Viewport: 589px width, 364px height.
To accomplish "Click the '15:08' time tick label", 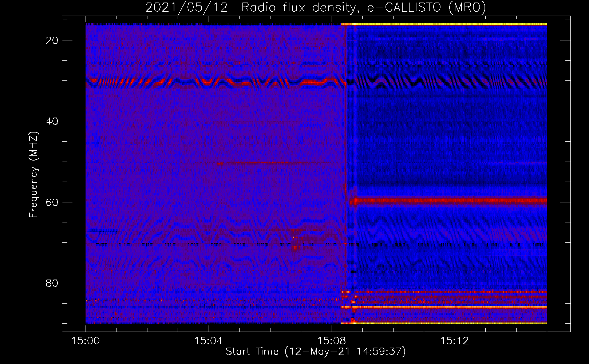I will pyautogui.click(x=332, y=341).
